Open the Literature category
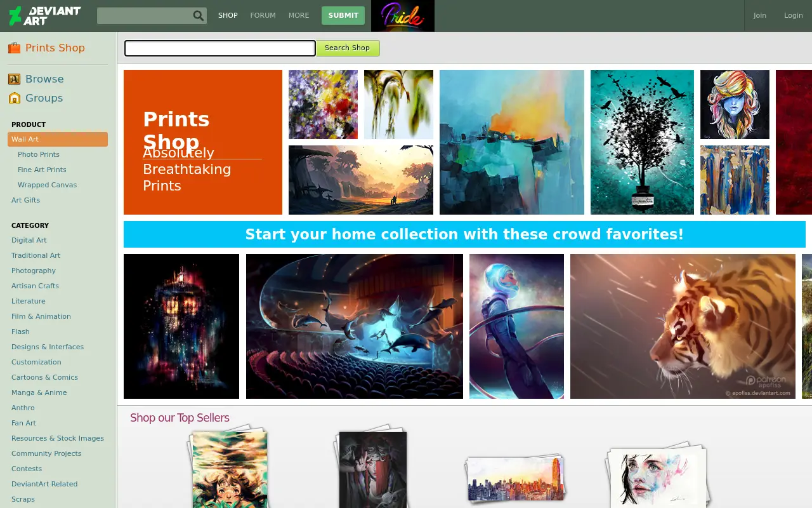Viewport: 812px width, 508px height. click(x=29, y=301)
